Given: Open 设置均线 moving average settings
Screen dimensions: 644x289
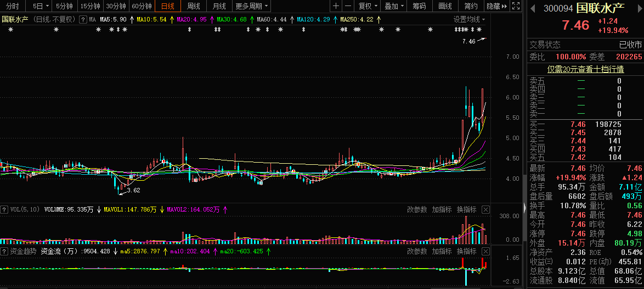Looking at the screenshot, I should point(469,19).
